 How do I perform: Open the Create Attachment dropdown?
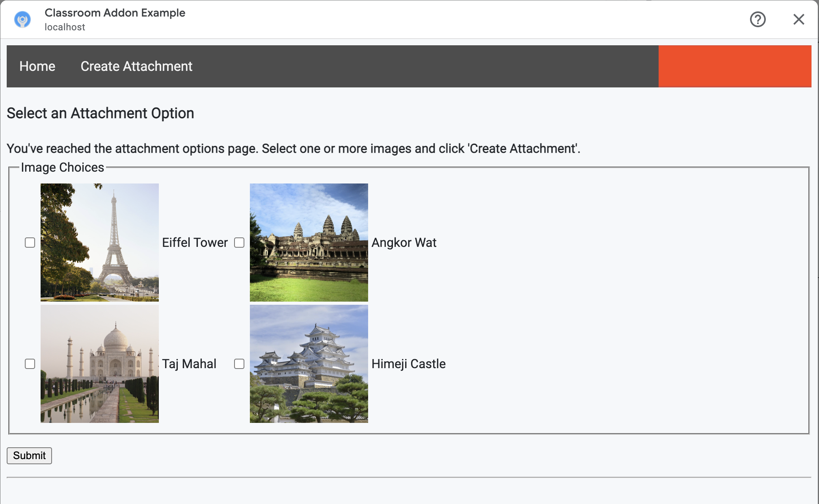[x=136, y=66]
